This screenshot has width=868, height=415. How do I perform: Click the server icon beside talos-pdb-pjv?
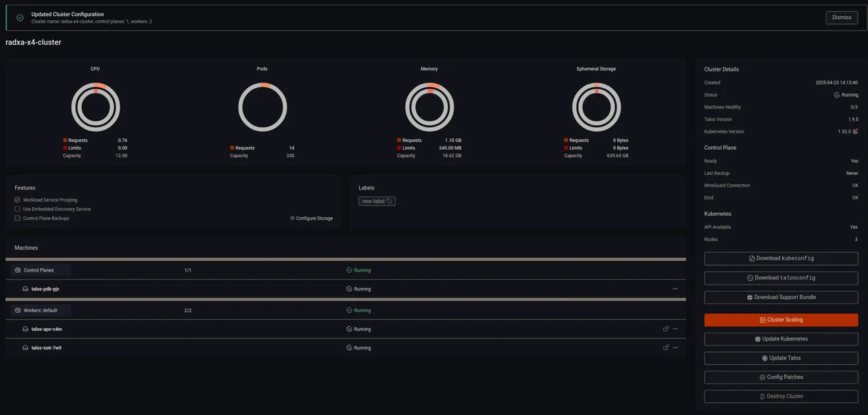point(25,289)
